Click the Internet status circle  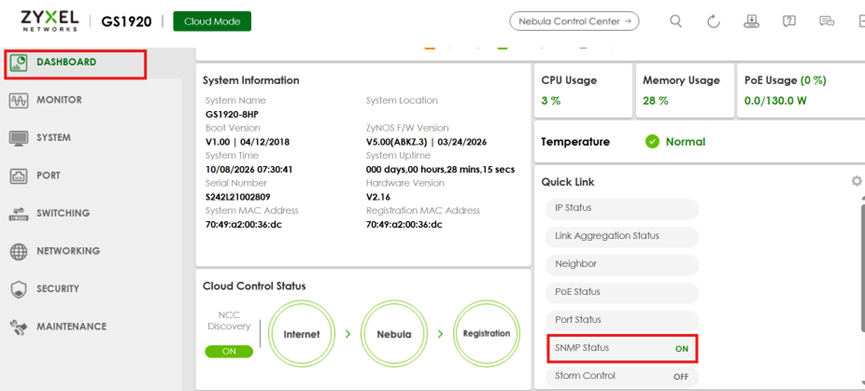pyautogui.click(x=301, y=334)
